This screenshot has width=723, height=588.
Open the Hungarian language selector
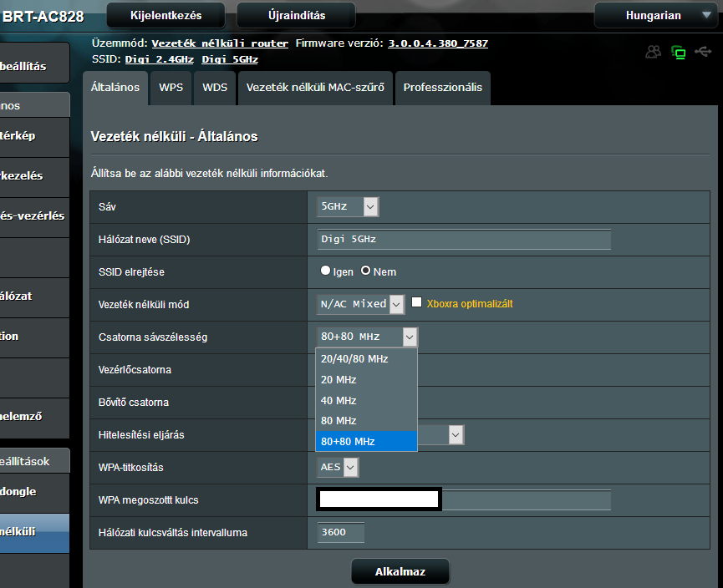658,15
